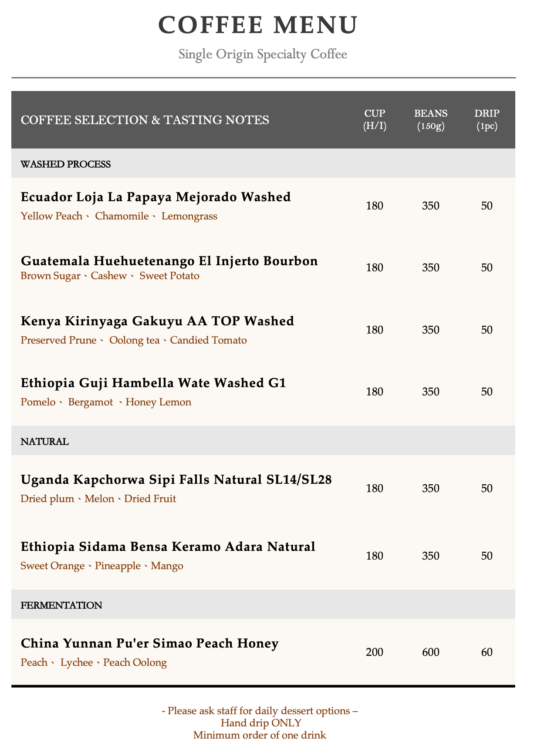Select the FERMENTATION section heading

pos(61,605)
